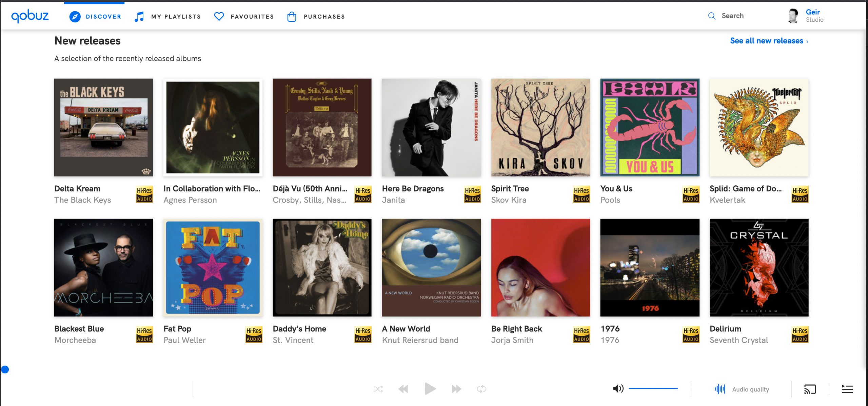
Task: Click See all new releases link
Action: pyautogui.click(x=769, y=41)
